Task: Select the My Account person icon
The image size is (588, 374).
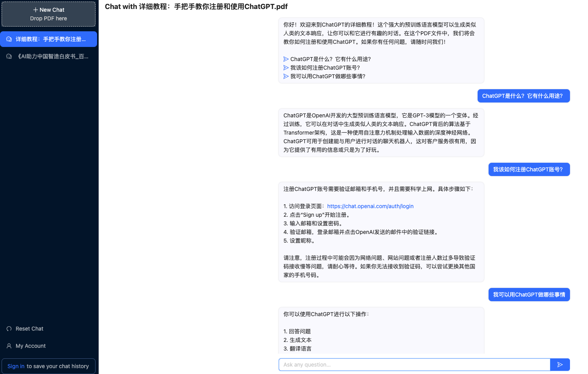Action: 9,346
